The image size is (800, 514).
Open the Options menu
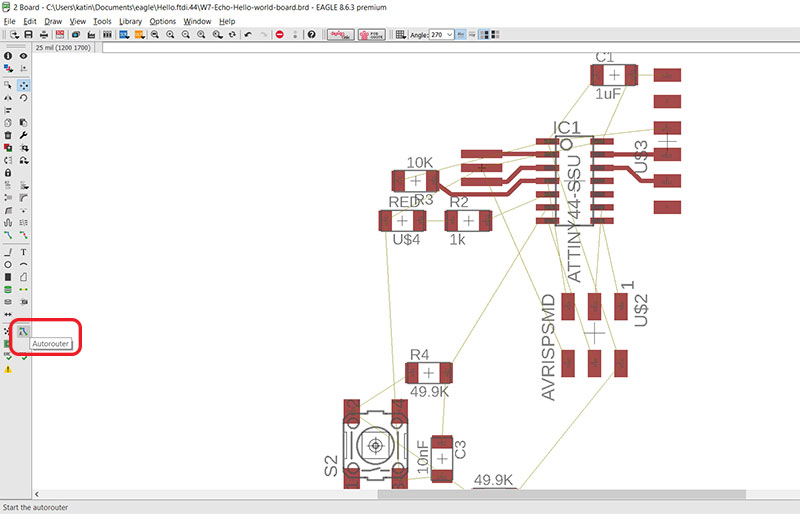(x=162, y=21)
